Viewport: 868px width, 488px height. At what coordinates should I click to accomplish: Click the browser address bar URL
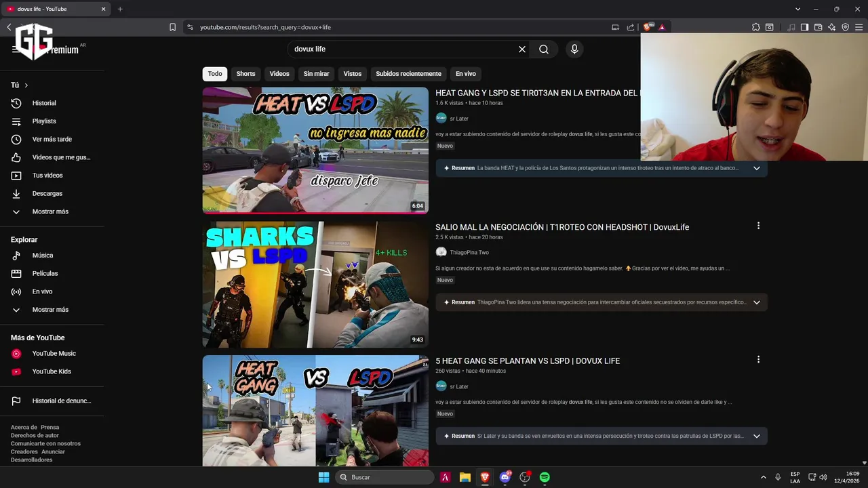point(265,27)
